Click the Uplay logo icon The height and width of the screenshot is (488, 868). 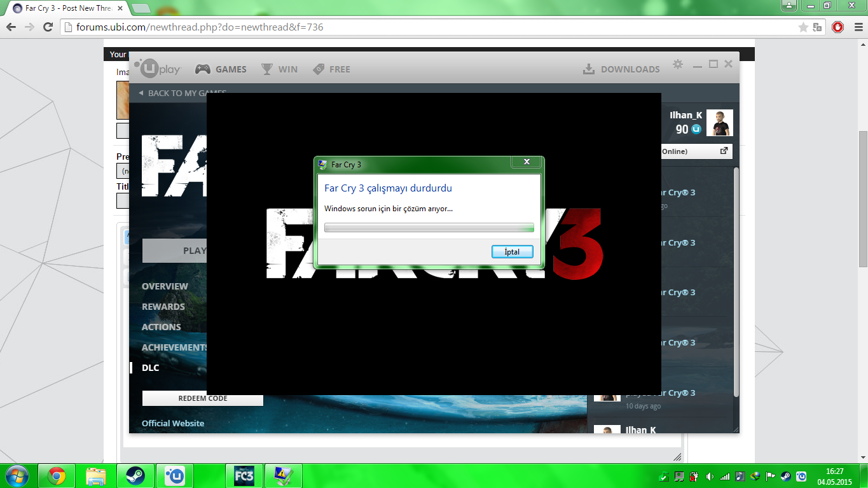158,68
